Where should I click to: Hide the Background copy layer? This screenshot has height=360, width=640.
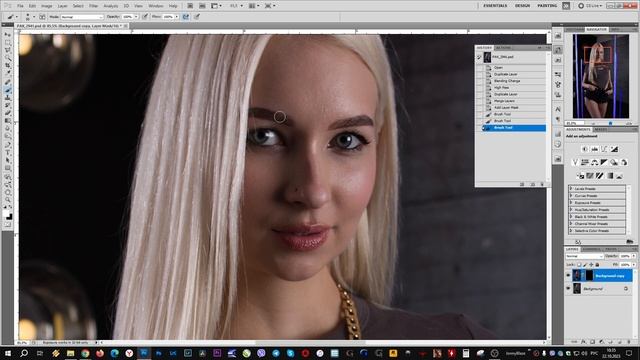coord(568,276)
